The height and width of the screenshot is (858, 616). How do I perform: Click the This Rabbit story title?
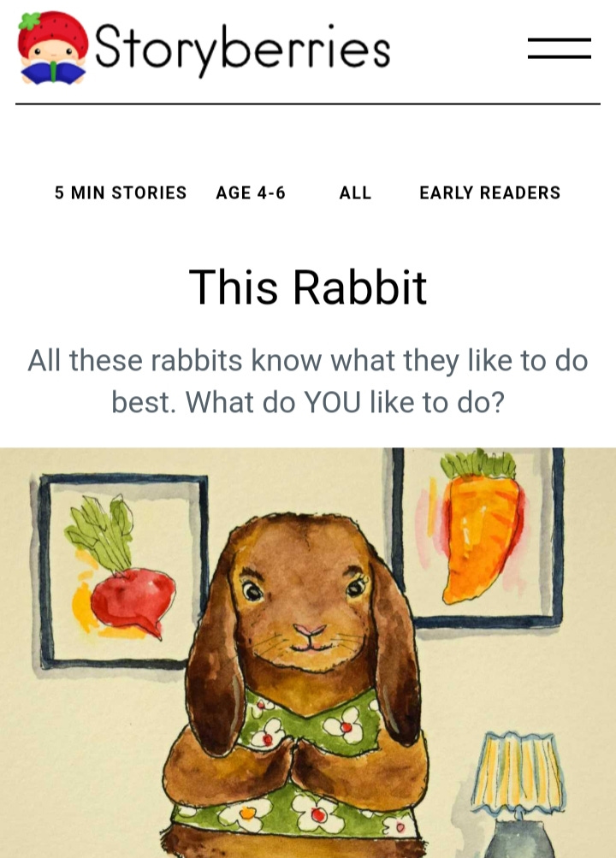pyautogui.click(x=307, y=287)
